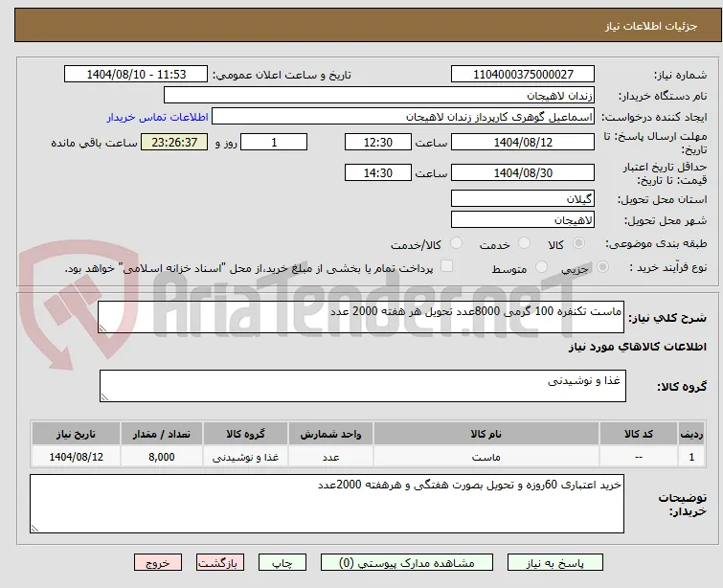Select the 'کالا/خدمت' radio button
The width and height of the screenshot is (723, 588).
[x=456, y=243]
